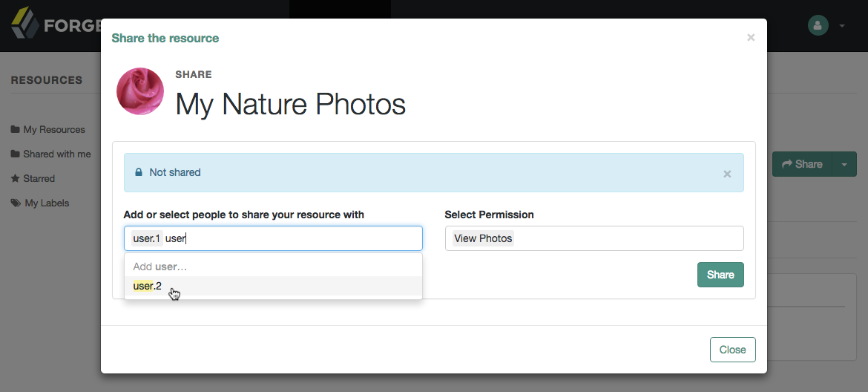This screenshot has height=392, width=868.
Task: Click the My Labels tags icon
Action: pyautogui.click(x=16, y=203)
